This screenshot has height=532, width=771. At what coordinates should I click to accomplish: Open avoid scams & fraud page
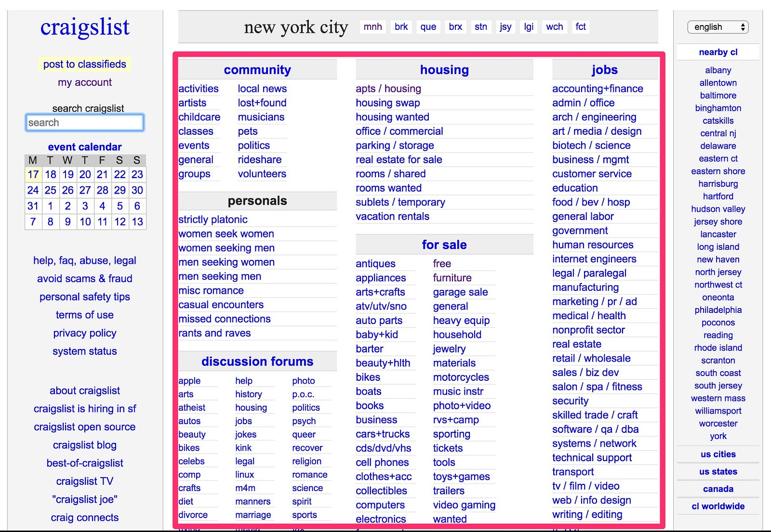85,278
